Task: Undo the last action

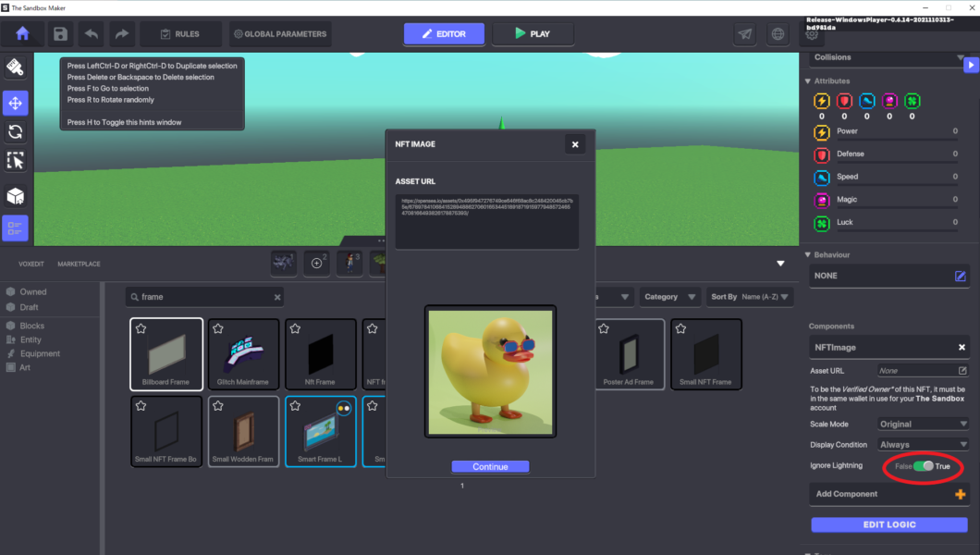Action: (x=92, y=33)
